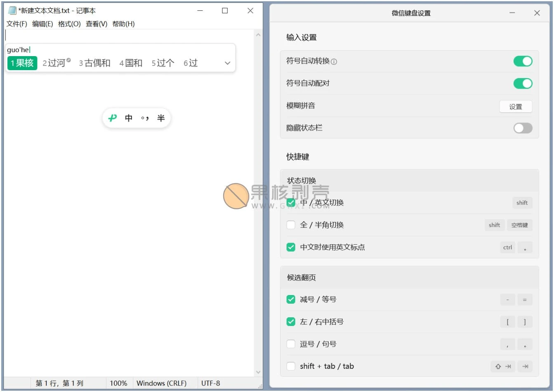Select candidate 1 果核

click(x=22, y=63)
